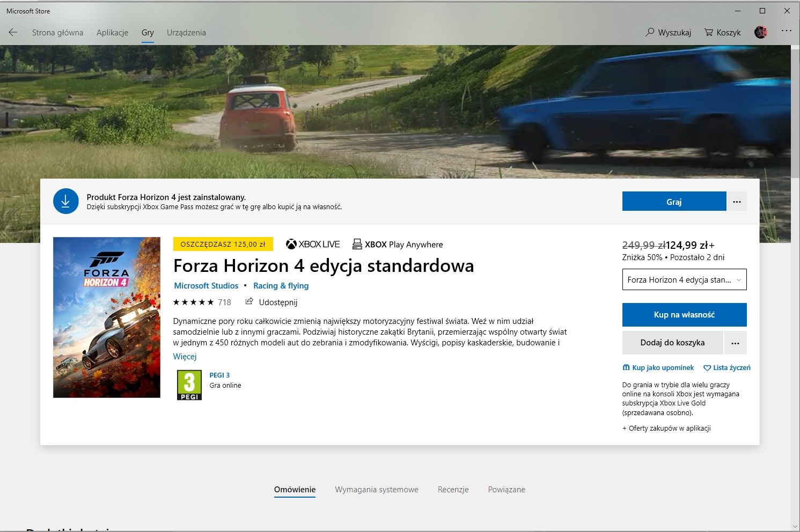The width and height of the screenshot is (800, 532).
Task: Share the game with Udostępnij
Action: coord(271,302)
